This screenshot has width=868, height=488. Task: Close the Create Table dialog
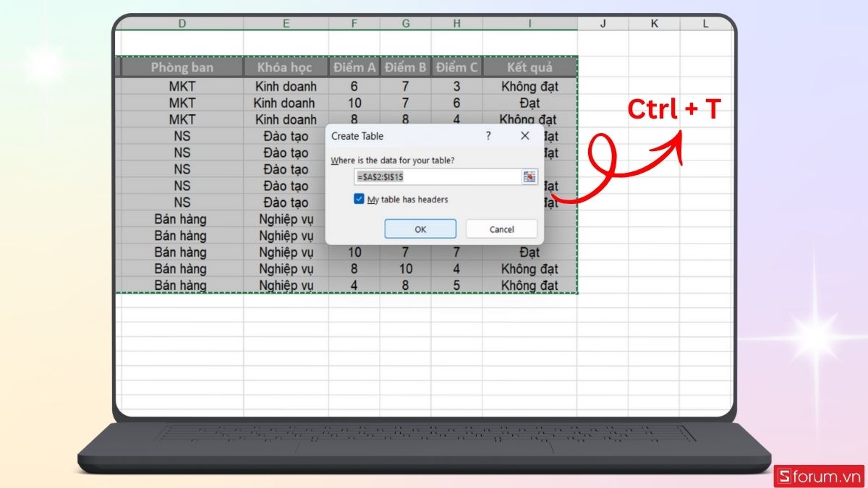(526, 136)
